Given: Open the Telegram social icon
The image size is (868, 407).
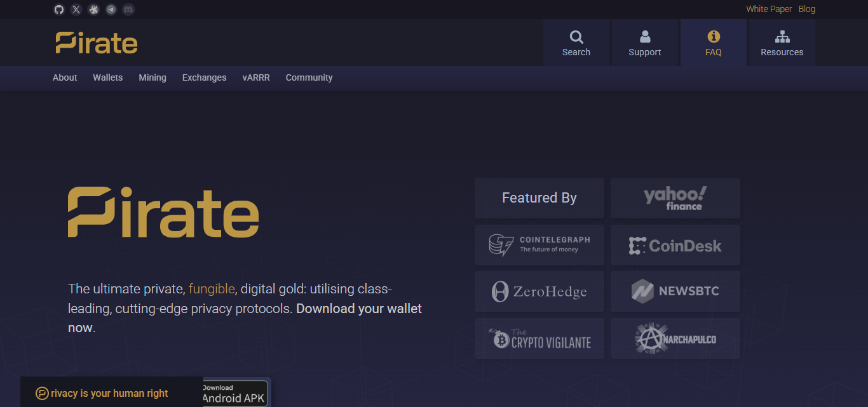Looking at the screenshot, I should point(111,10).
